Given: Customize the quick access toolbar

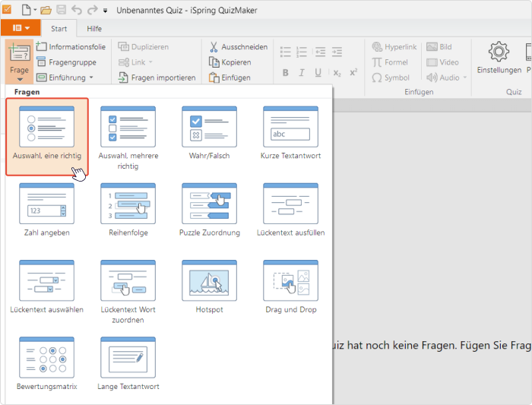Looking at the screenshot, I should coord(105,11).
